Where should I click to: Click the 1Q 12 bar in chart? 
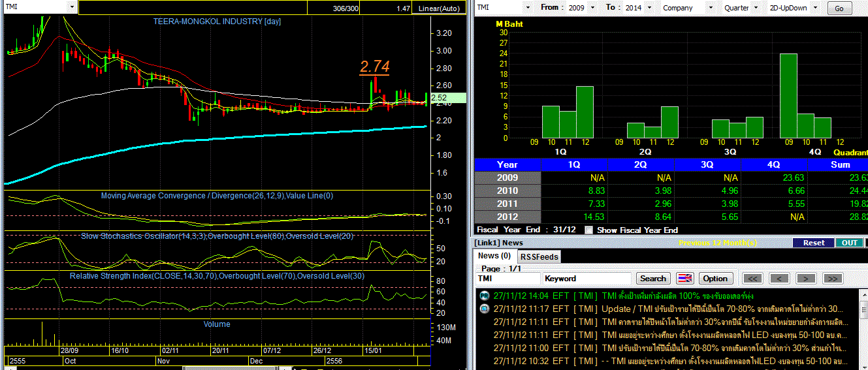(585, 112)
